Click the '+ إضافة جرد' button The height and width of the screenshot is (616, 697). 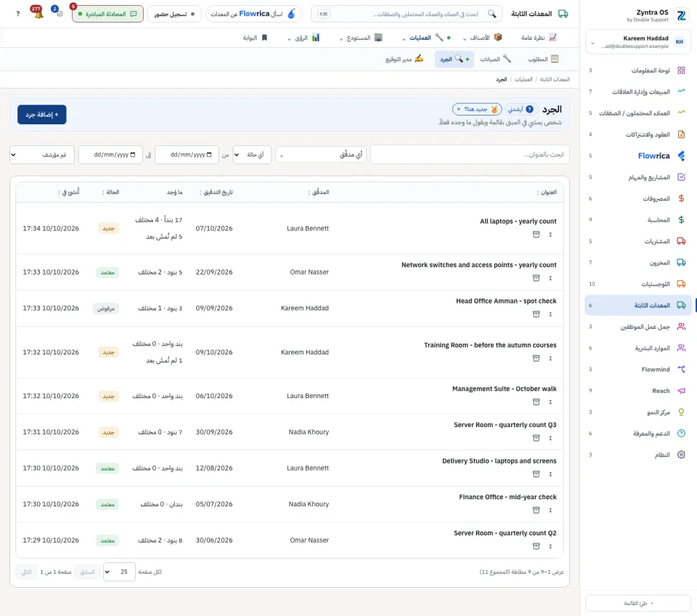click(42, 114)
